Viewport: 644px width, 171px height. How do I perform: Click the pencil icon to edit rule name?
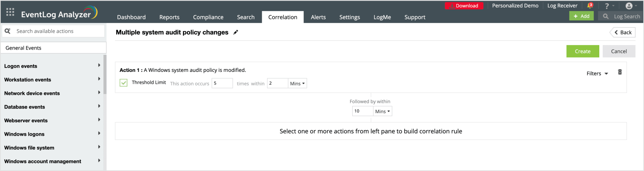[x=236, y=33]
